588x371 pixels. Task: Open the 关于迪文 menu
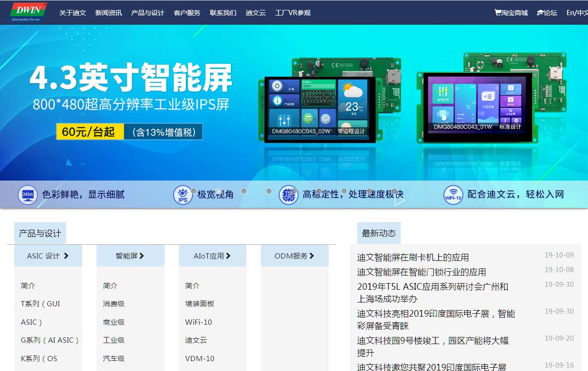[72, 13]
